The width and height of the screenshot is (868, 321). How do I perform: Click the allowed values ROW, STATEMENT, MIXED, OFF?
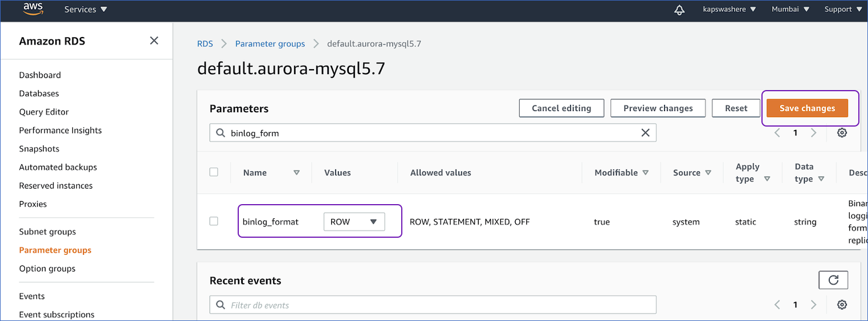(470, 222)
